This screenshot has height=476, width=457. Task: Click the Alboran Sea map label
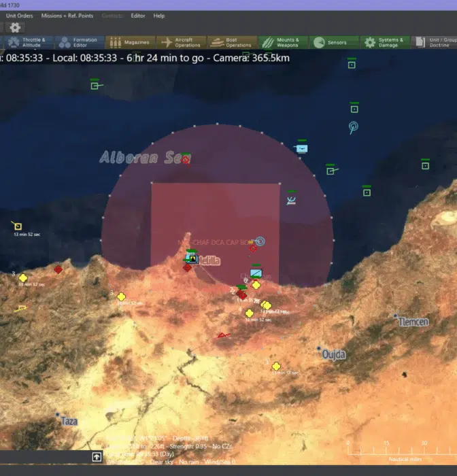tap(136, 158)
